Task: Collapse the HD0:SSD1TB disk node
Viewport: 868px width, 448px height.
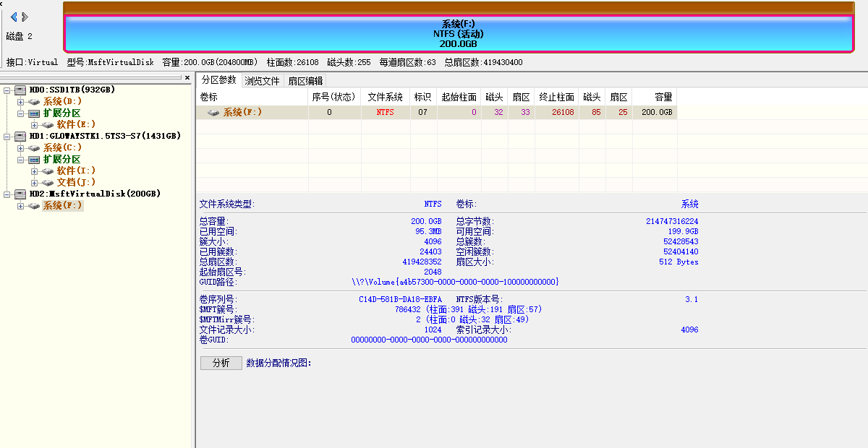Action: pyautogui.click(x=7, y=90)
